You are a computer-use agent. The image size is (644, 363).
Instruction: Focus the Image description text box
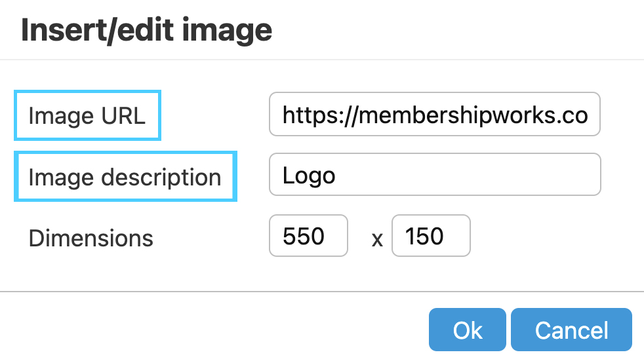(434, 175)
